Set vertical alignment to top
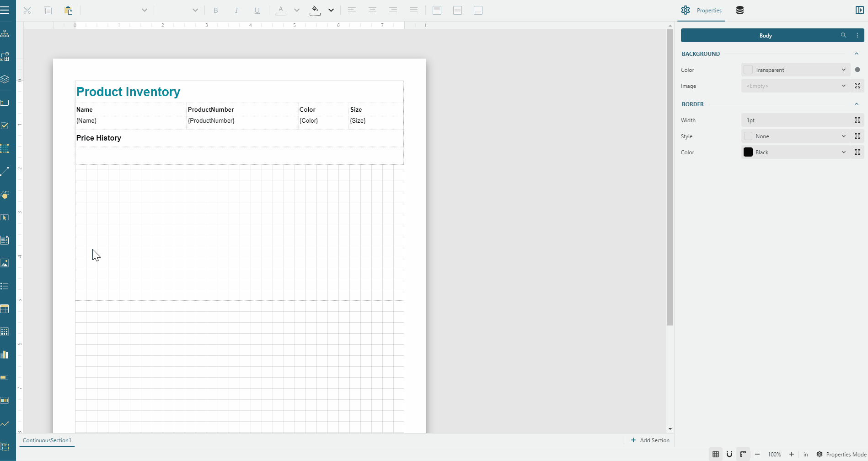868x461 pixels. [437, 10]
